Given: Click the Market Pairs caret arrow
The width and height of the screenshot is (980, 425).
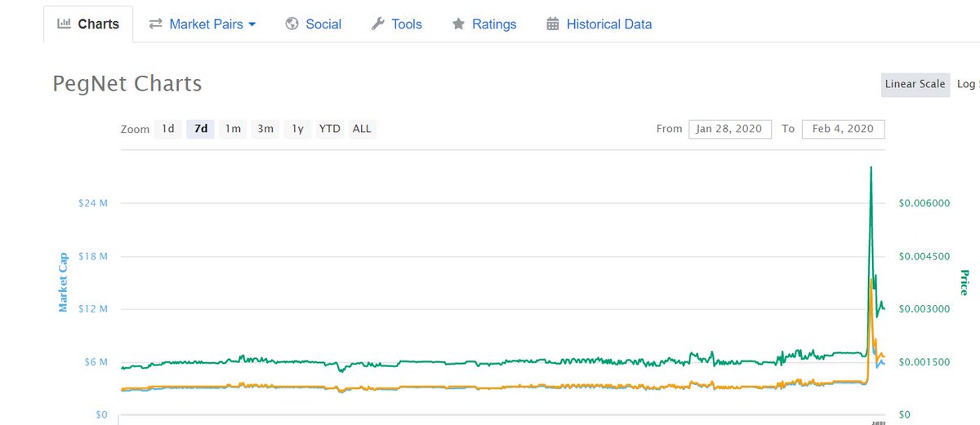Looking at the screenshot, I should point(252,24).
